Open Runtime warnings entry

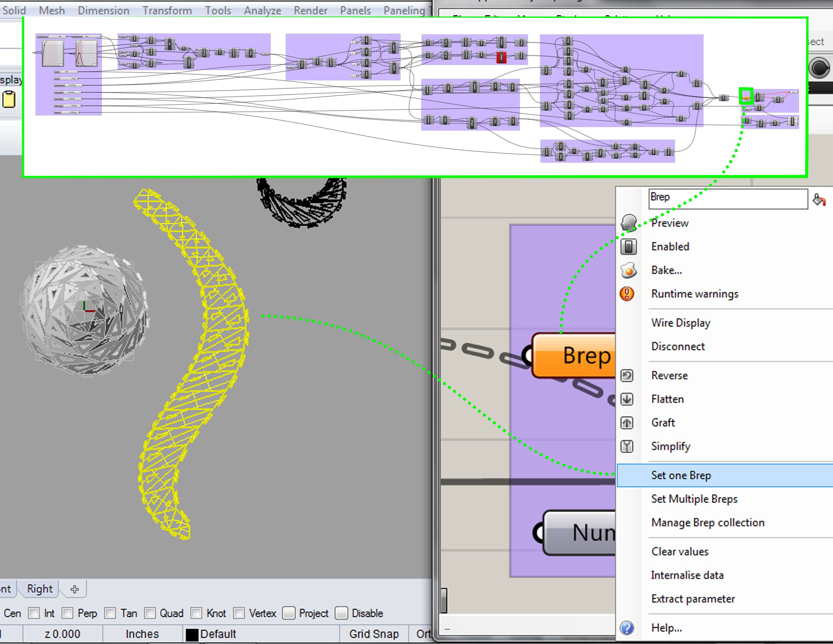[694, 294]
